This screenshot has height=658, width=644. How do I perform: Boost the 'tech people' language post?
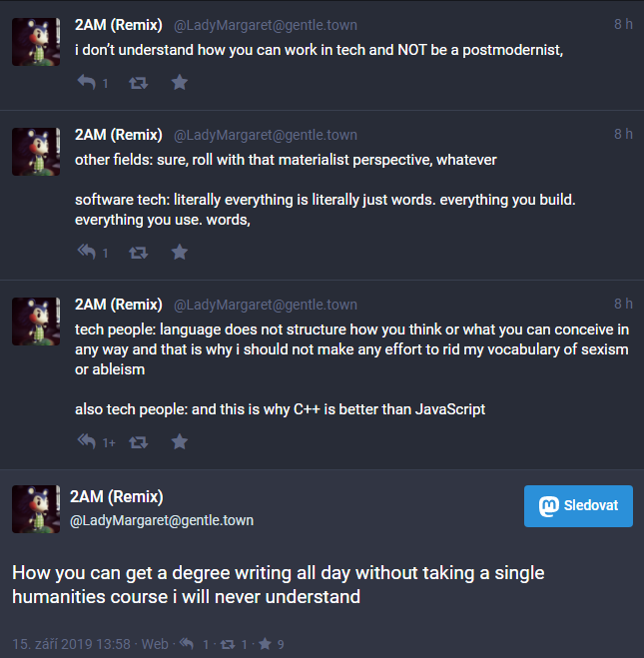[139, 441]
